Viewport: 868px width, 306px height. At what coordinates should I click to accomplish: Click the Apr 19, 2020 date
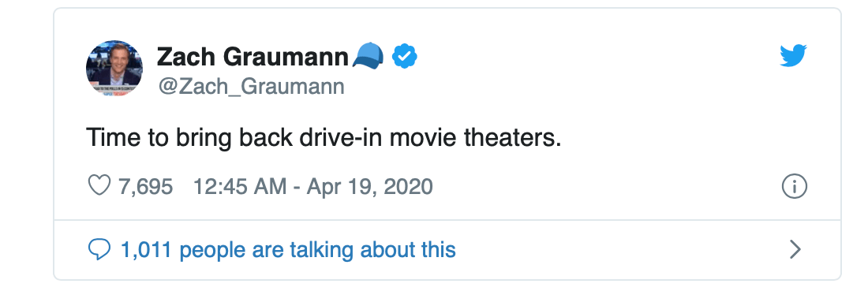point(369,187)
